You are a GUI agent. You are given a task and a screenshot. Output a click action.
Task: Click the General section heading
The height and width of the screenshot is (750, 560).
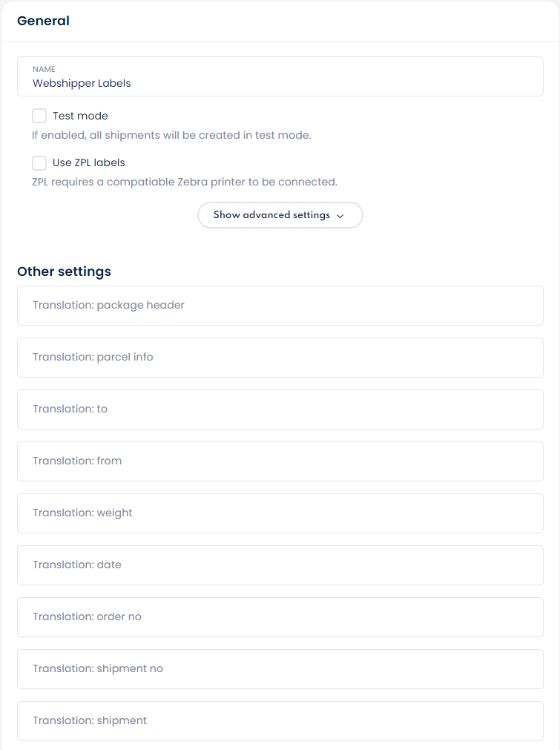43,21
